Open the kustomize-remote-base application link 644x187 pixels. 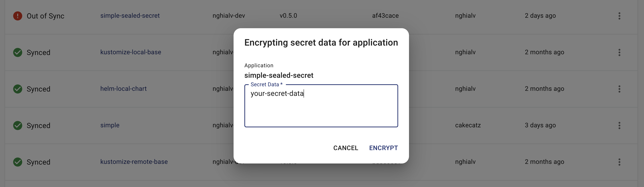coord(134,162)
